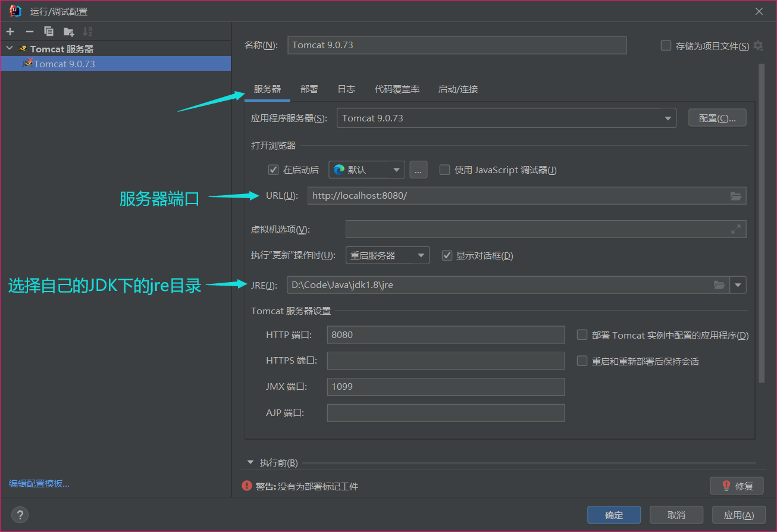Image resolution: width=777 pixels, height=532 pixels.
Task: Open the application server dropdown
Action: [x=506, y=118]
